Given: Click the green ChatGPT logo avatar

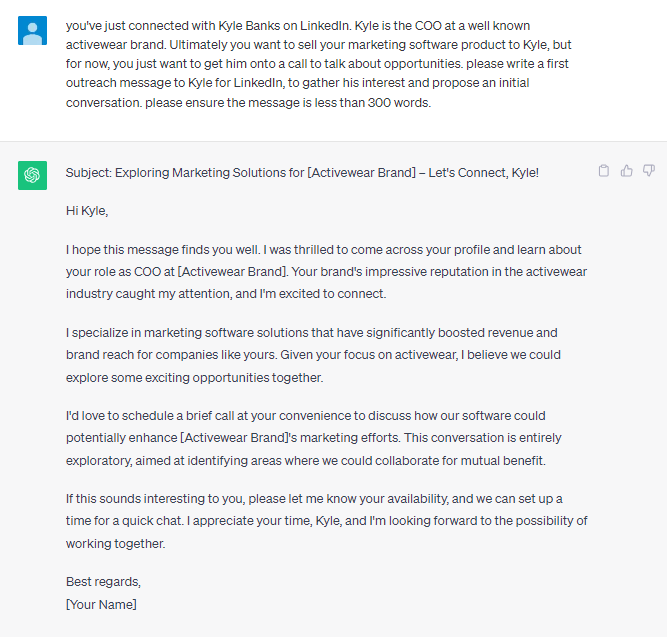Looking at the screenshot, I should coord(32,175).
